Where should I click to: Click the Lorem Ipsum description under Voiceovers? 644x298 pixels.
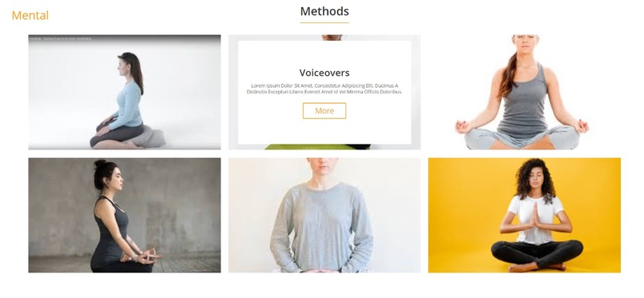point(324,89)
